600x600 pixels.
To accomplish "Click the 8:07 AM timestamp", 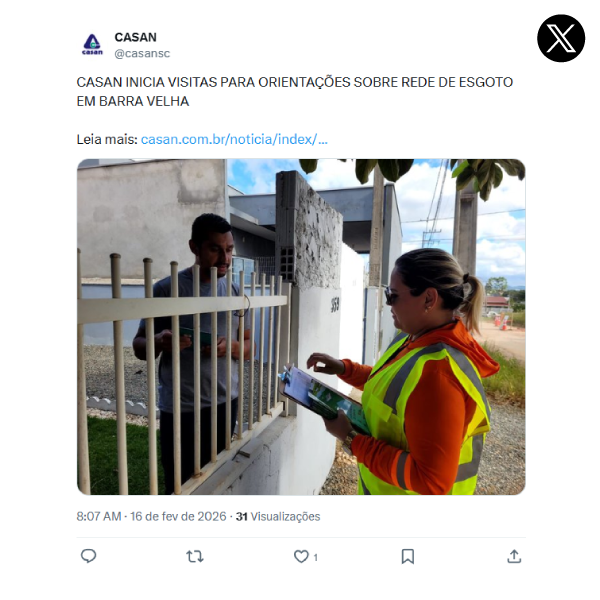I will point(99,517).
